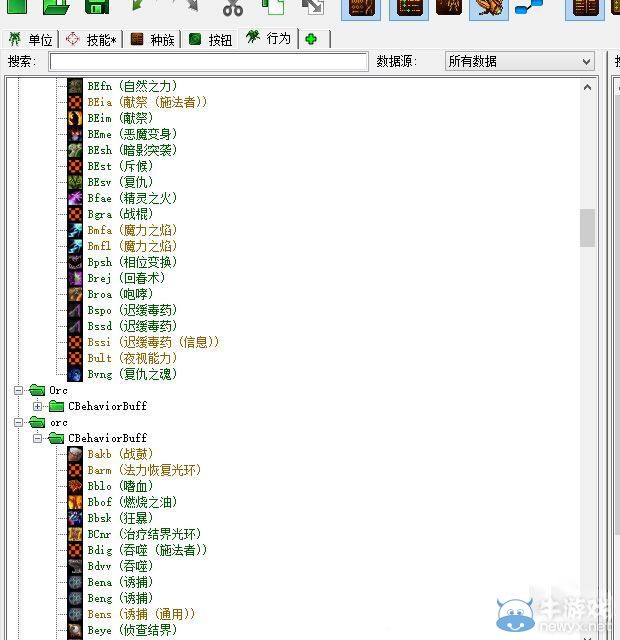Click the blue linked nodes toolbar icon
Screen dimensions: 620x640
click(529, 7)
